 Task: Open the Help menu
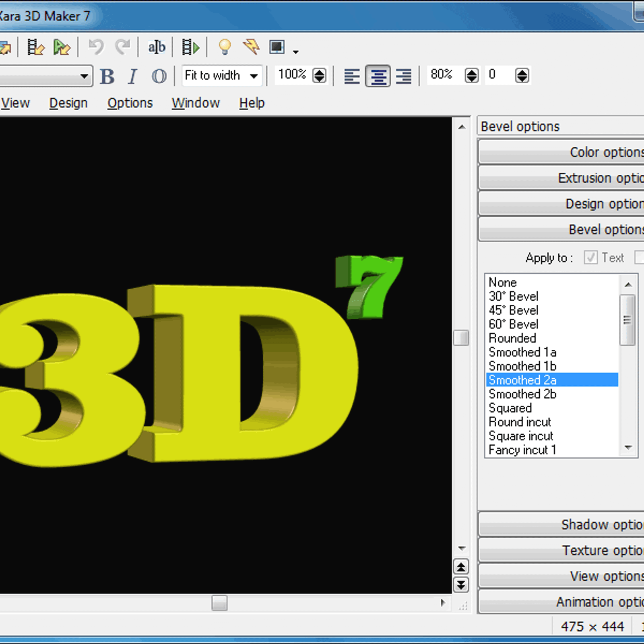(x=252, y=103)
